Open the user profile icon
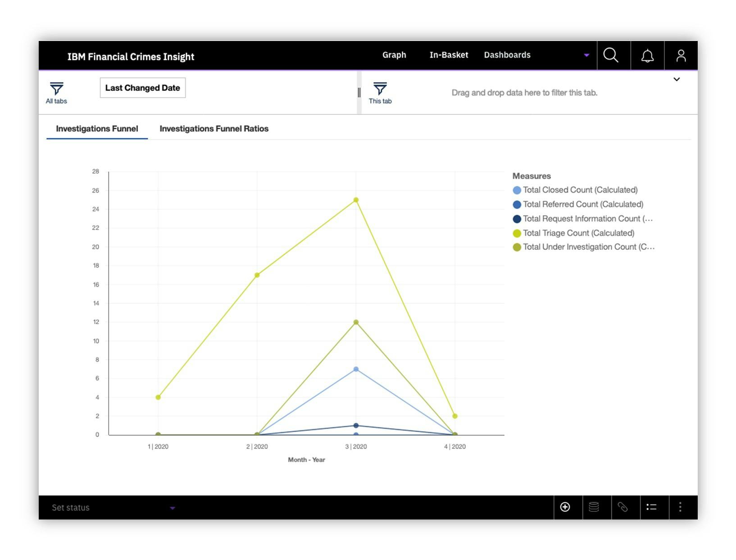The width and height of the screenshot is (736, 560). 680,55
